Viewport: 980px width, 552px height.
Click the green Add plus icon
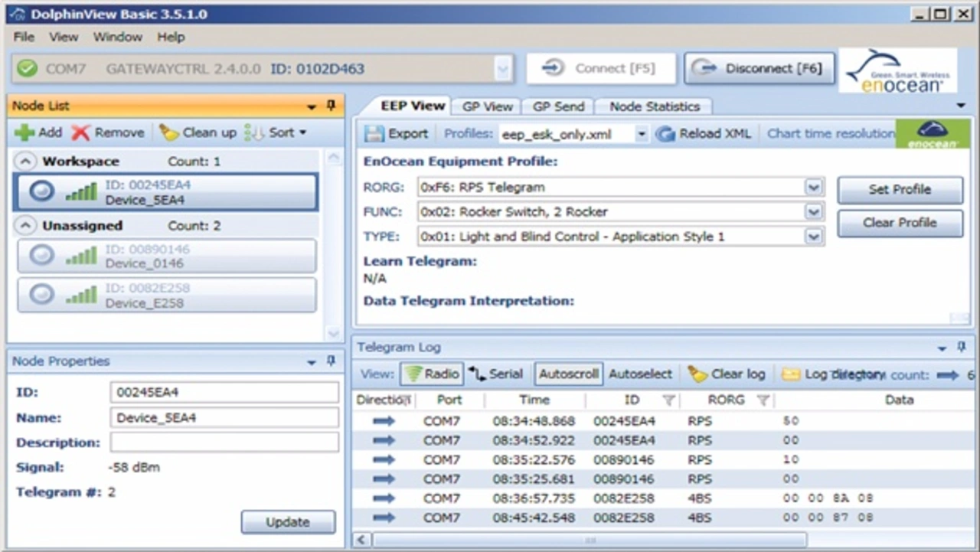tap(24, 132)
